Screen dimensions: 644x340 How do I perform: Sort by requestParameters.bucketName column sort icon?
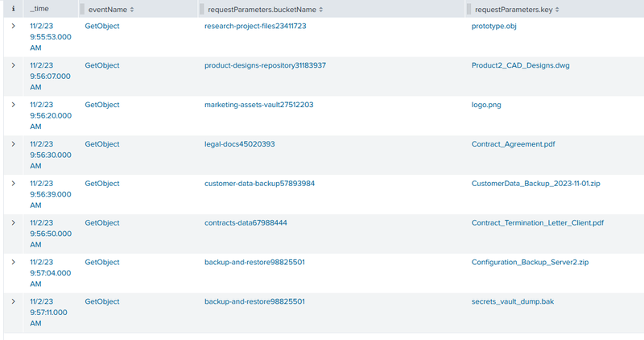pos(320,9)
